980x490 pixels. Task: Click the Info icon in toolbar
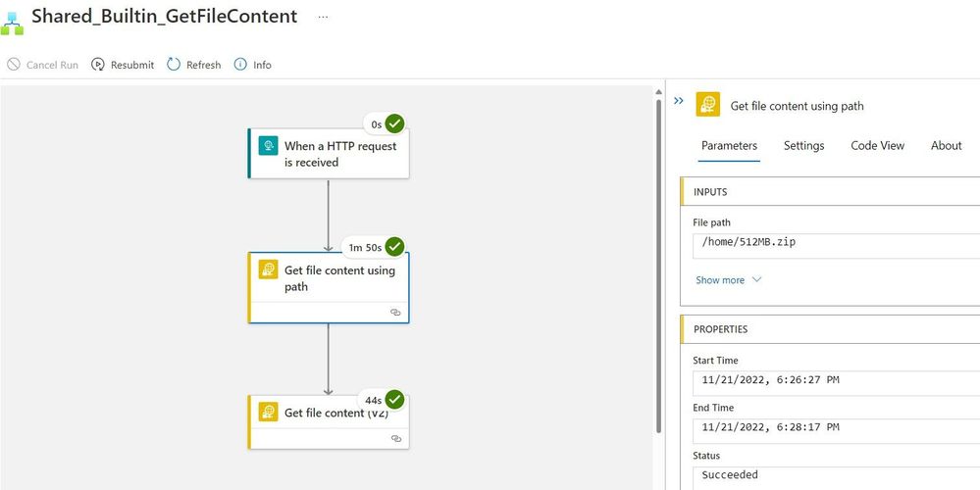click(240, 65)
